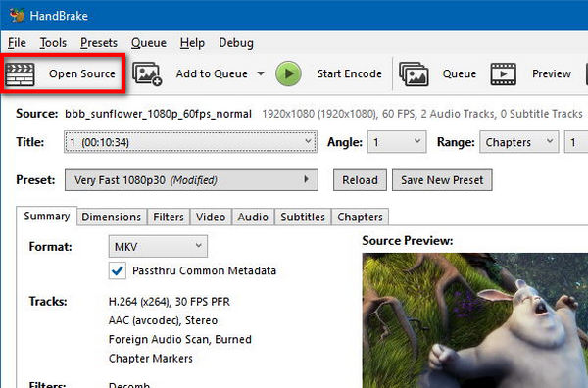
Task: Click the Queue toolbar text label
Action: point(460,73)
